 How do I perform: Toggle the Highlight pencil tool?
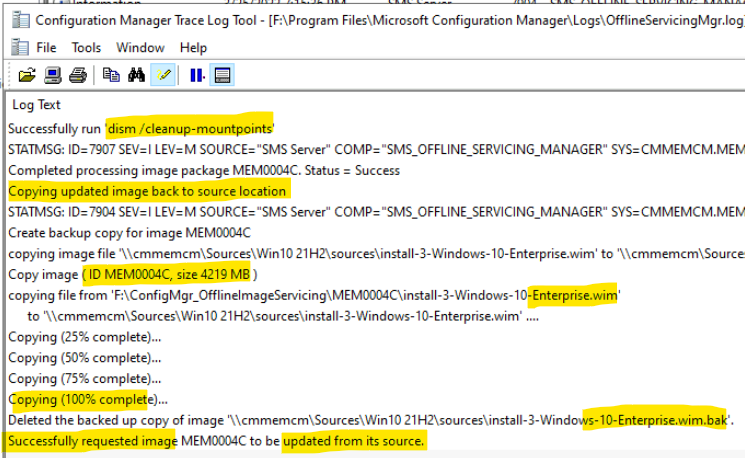(163, 75)
